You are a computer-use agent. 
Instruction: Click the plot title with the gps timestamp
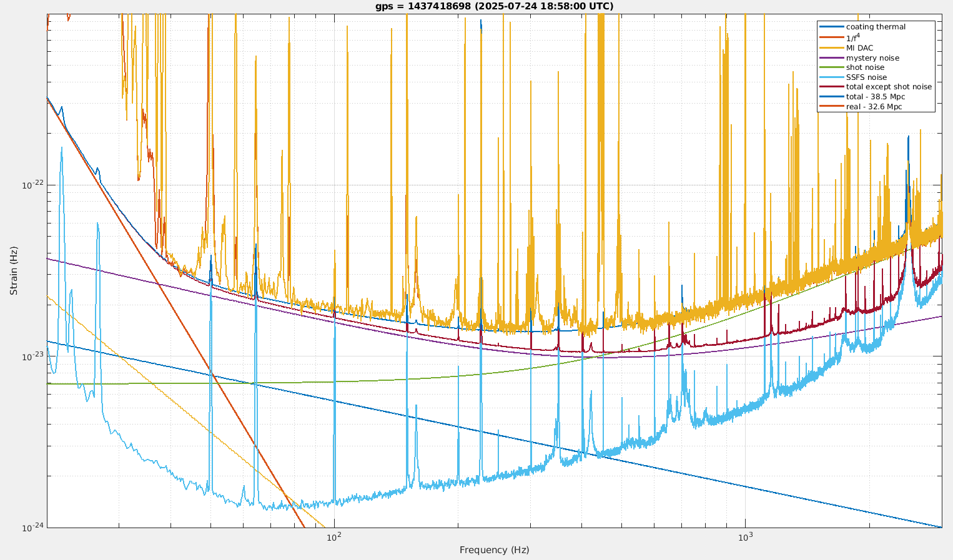(494, 6)
